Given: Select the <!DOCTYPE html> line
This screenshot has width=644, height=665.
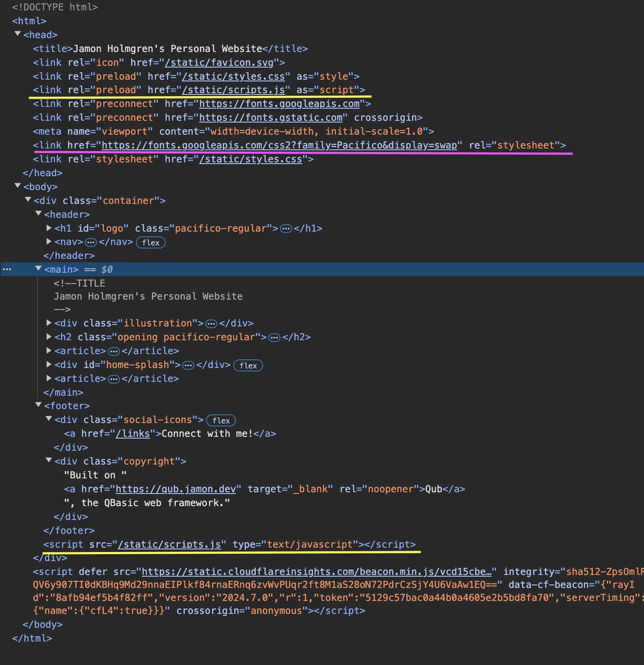Looking at the screenshot, I should 55,7.
